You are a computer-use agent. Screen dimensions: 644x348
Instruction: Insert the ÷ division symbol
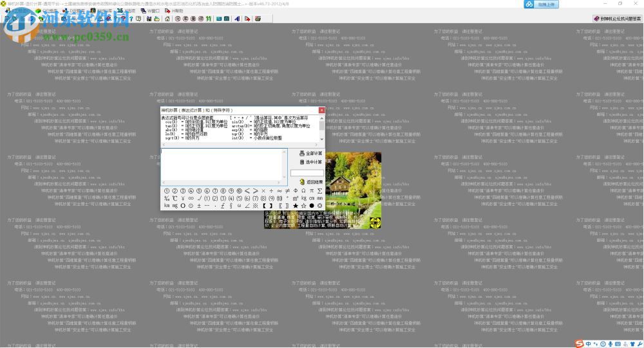pos(271,191)
